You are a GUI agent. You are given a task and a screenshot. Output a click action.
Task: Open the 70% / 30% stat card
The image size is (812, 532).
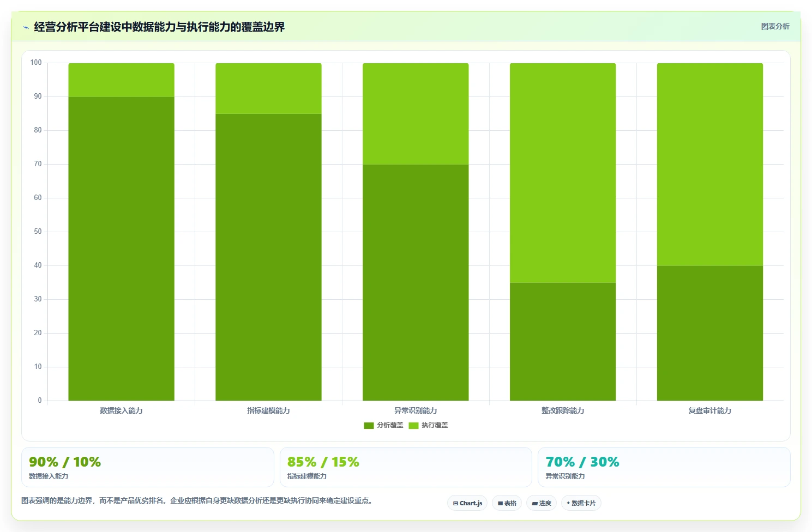[664, 467]
